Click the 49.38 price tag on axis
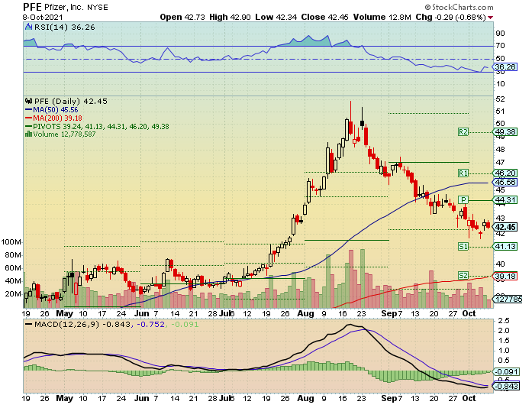This screenshot has height=408, width=532. pyautogui.click(x=505, y=132)
